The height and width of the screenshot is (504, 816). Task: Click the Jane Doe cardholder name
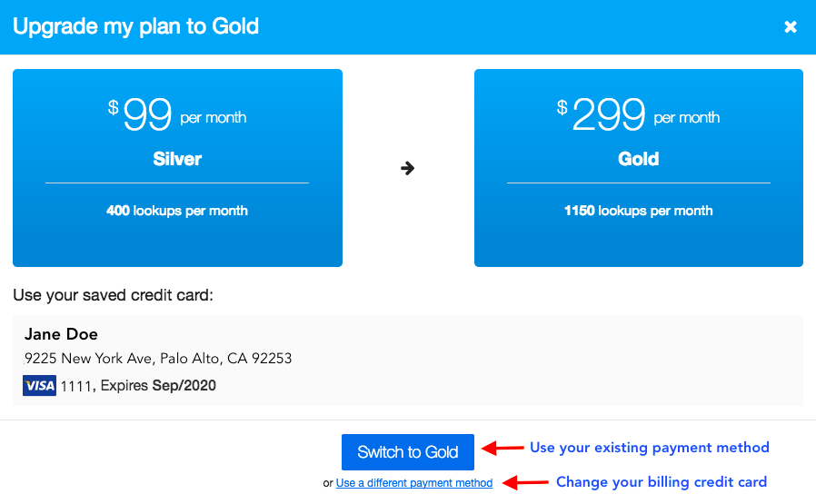click(61, 334)
